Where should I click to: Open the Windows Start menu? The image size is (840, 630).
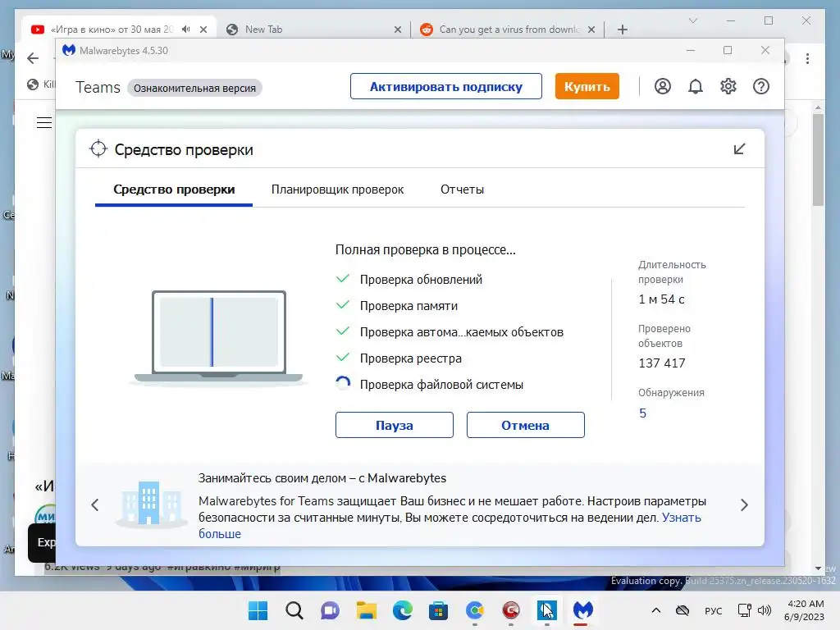258,610
